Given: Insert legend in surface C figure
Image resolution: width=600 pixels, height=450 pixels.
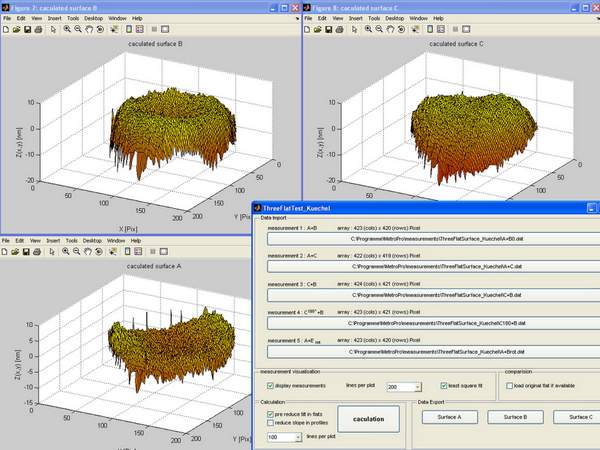Looking at the screenshot, I should tap(441, 29).
